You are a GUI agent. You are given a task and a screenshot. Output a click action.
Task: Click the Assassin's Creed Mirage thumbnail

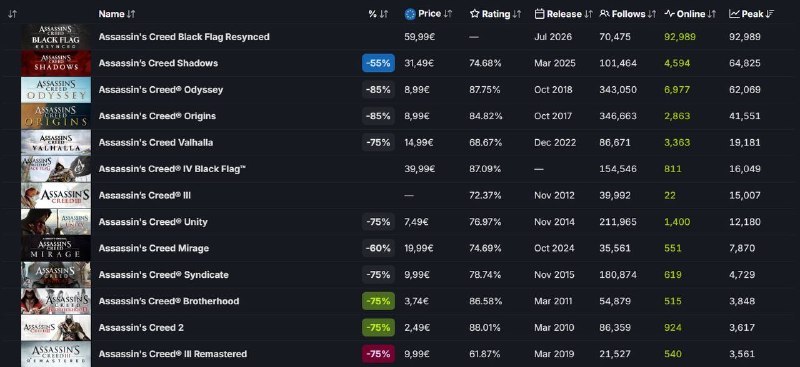tap(56, 248)
